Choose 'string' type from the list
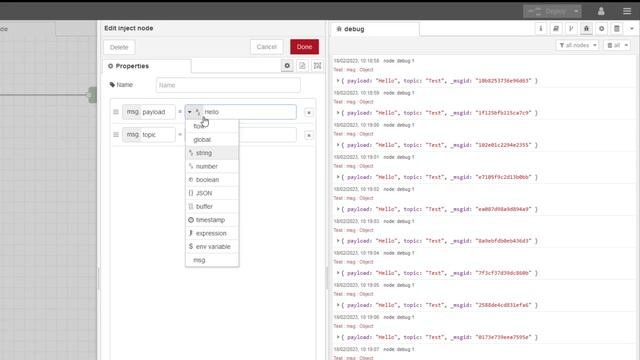 pos(212,153)
